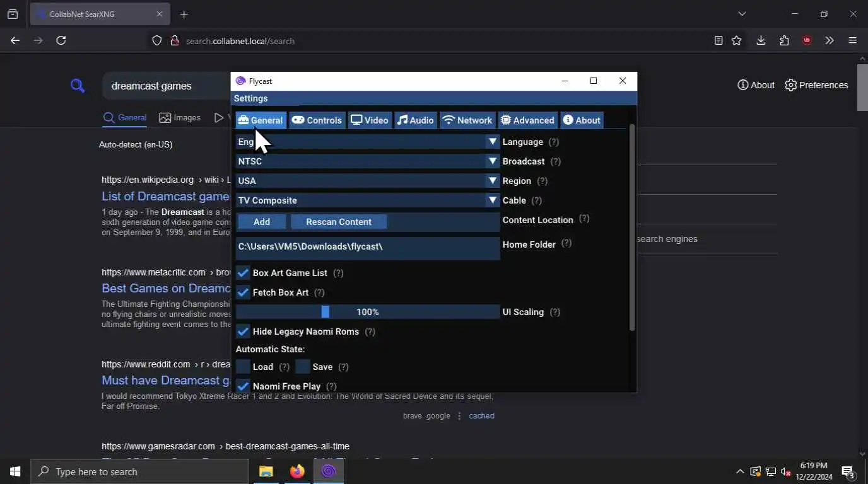Open the Firefox Extensions menu
Image resolution: width=868 pixels, height=484 pixels.
click(x=784, y=40)
